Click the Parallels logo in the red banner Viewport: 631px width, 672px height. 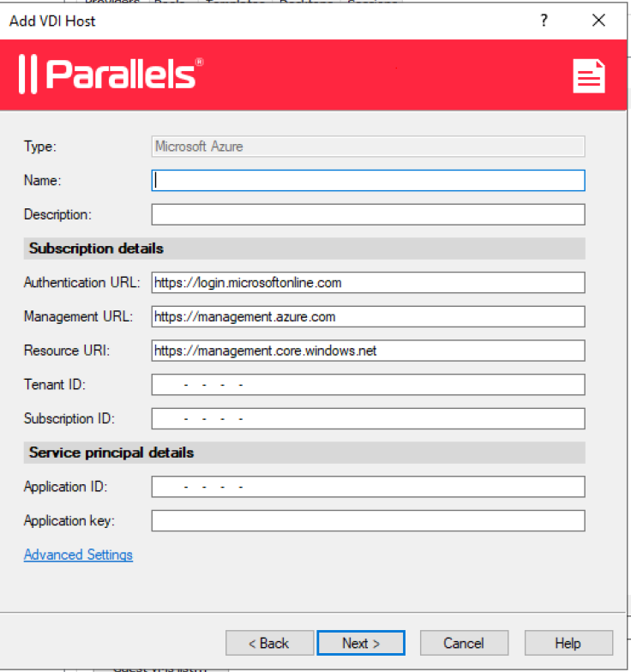coord(111,74)
